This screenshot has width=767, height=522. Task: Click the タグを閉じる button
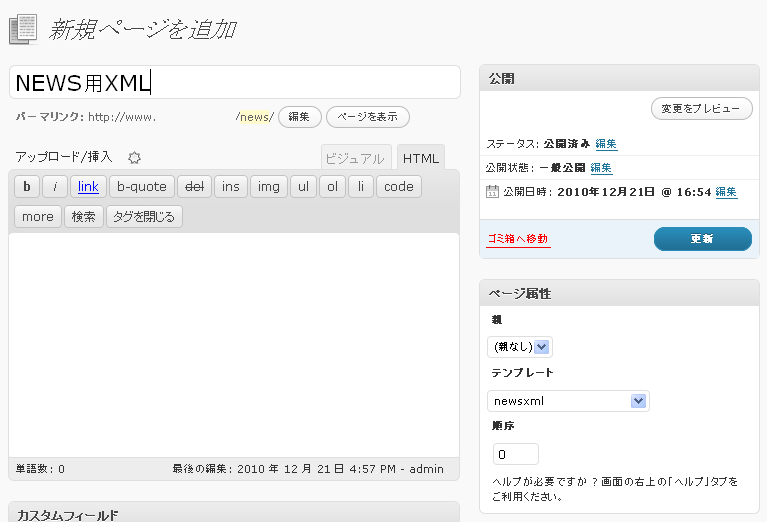144,216
